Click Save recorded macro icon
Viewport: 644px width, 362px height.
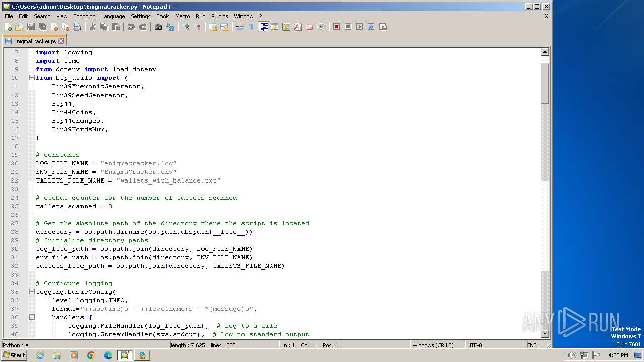pos(382,27)
